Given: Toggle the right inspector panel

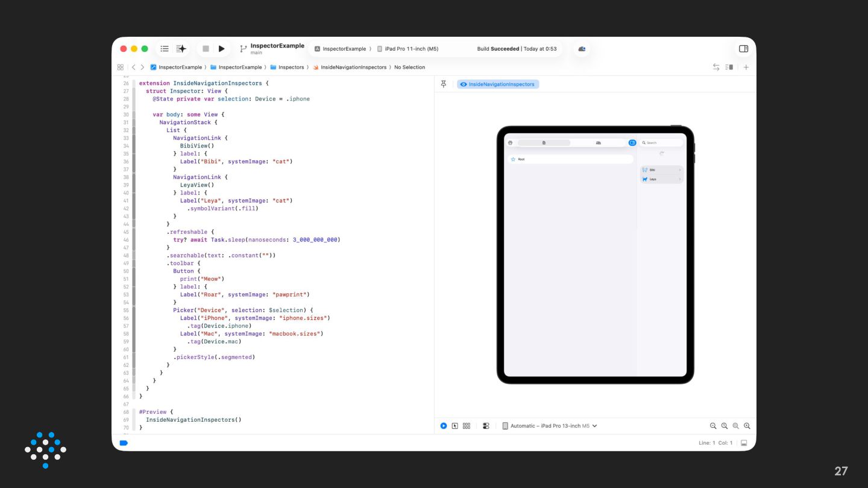Looking at the screenshot, I should [743, 49].
